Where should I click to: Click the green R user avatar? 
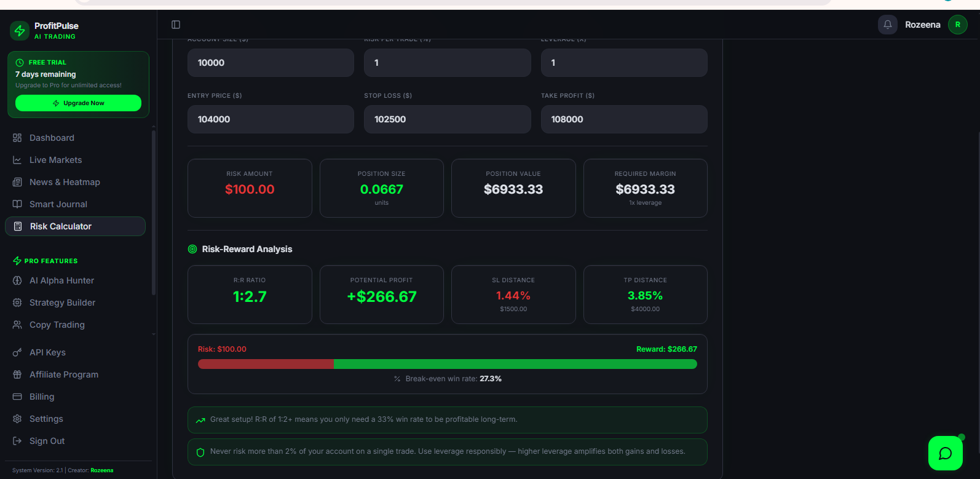pos(958,25)
